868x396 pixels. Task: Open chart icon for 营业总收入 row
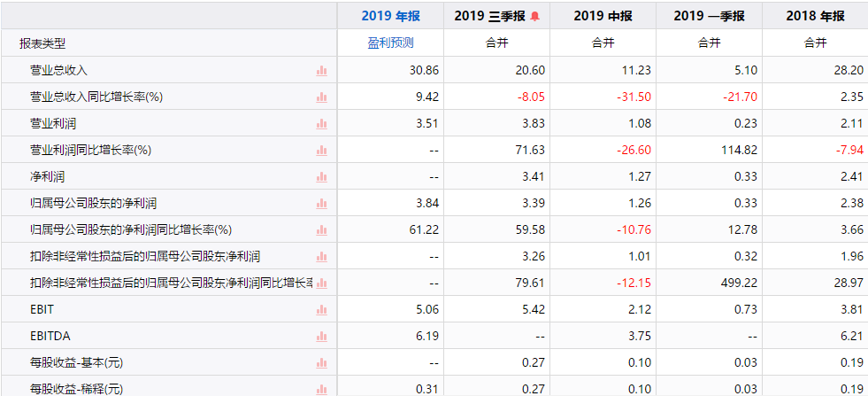(x=321, y=71)
